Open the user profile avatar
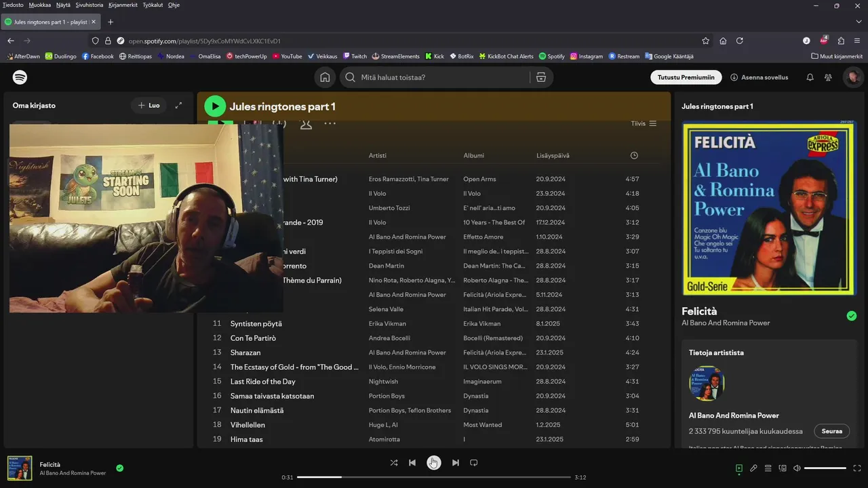Image resolution: width=868 pixels, height=488 pixels. 852,77
